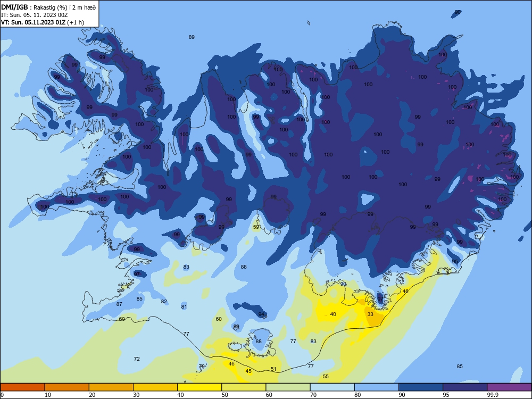Screen dimensions: 532x399
Task: Click the bright yellow 40–50 legend swatch
Action: coord(199,387)
